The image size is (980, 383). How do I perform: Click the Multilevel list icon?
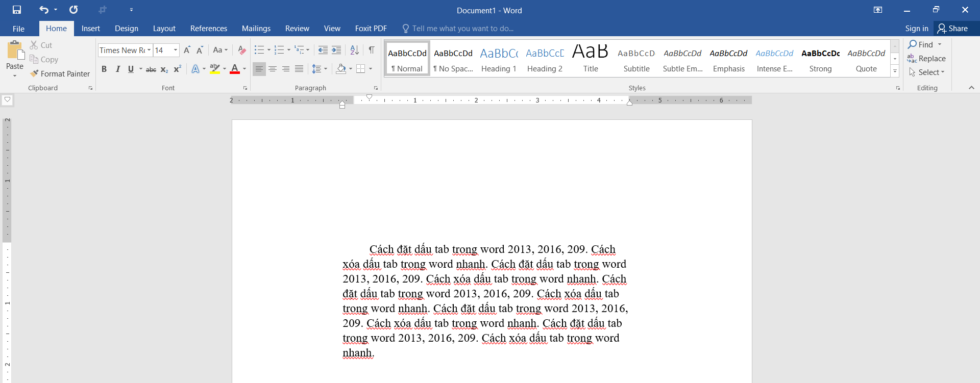299,50
